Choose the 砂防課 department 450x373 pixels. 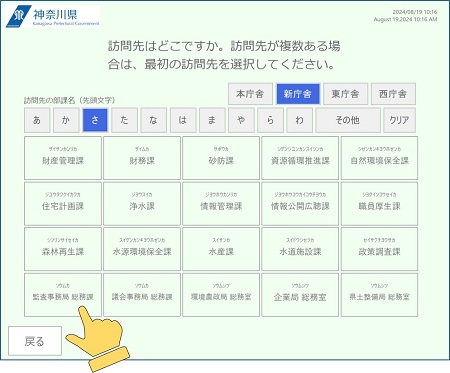(x=221, y=158)
